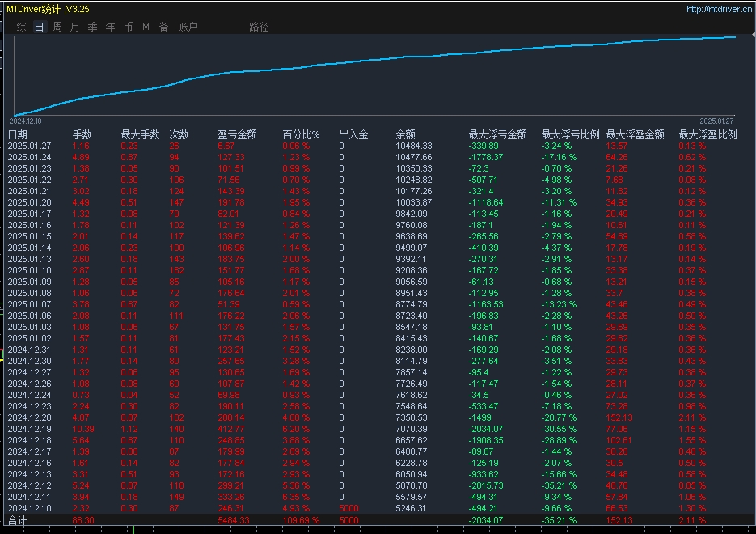756x534 pixels.
Task: Open the 周 weekly tab
Action: pos(57,27)
